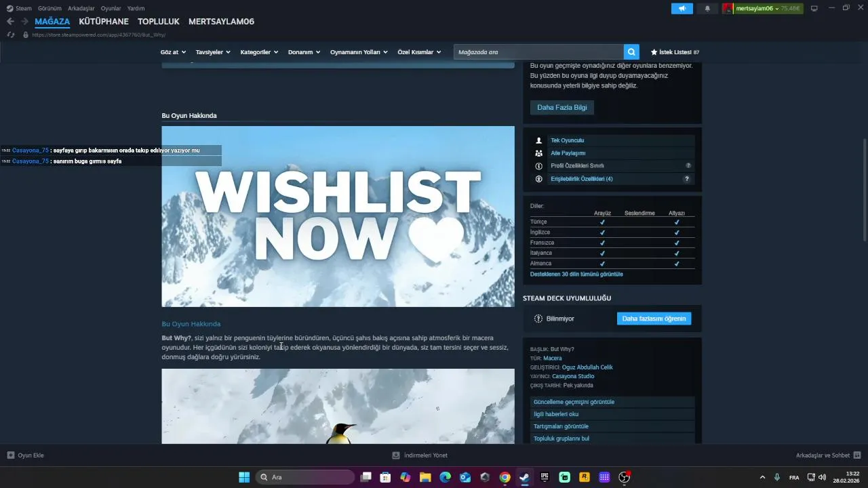
Task: Expand the Donanım dropdown
Action: 304,52
